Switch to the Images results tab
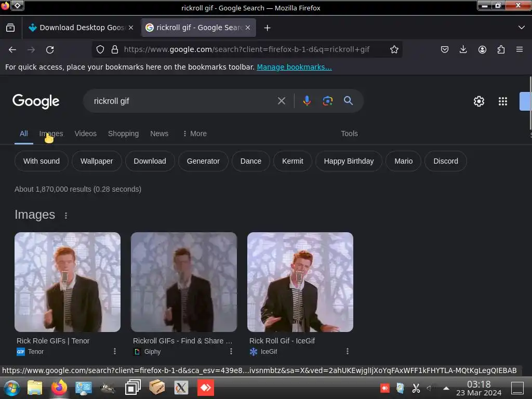The width and height of the screenshot is (532, 399). point(51,134)
